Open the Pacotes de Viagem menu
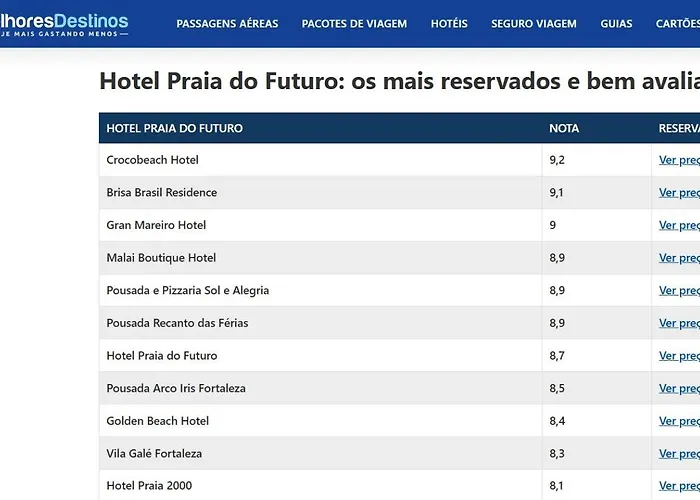Screen dimensions: 700x500 click(354, 24)
